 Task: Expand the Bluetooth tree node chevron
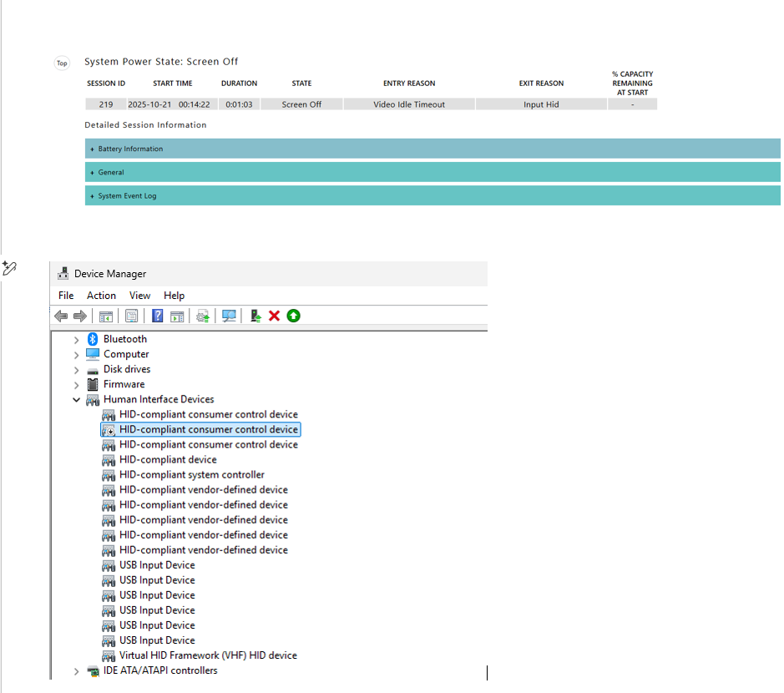pos(76,340)
